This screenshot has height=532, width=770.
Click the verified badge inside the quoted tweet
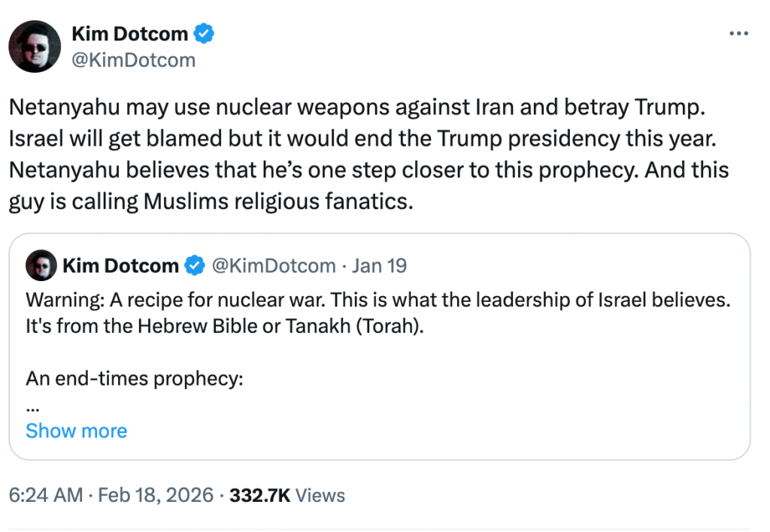tap(195, 265)
